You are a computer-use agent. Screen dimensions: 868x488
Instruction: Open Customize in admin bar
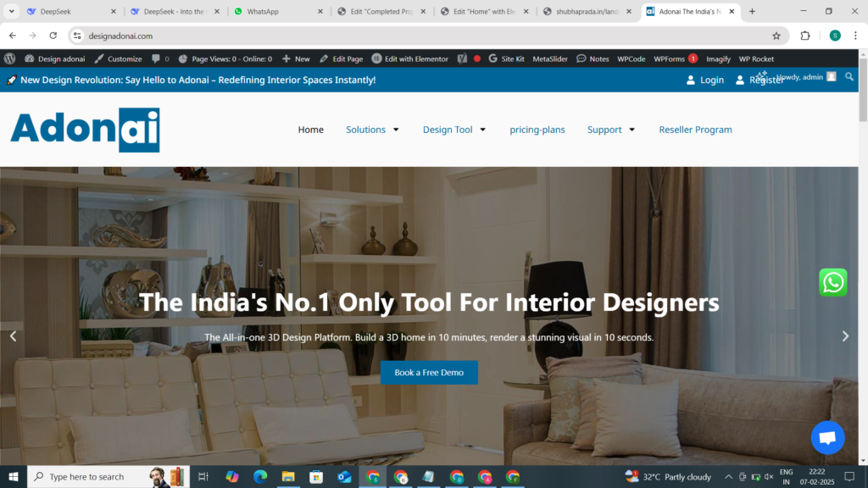118,58
